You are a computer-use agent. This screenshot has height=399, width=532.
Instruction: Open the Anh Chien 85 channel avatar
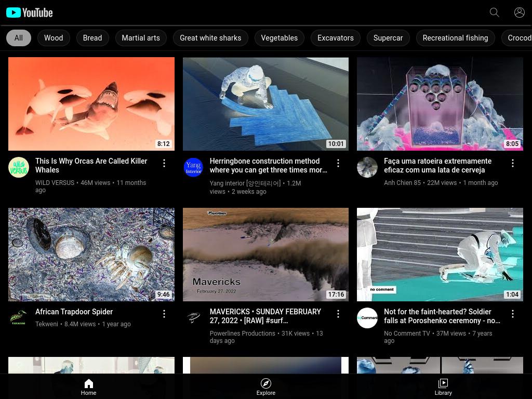coord(367,167)
